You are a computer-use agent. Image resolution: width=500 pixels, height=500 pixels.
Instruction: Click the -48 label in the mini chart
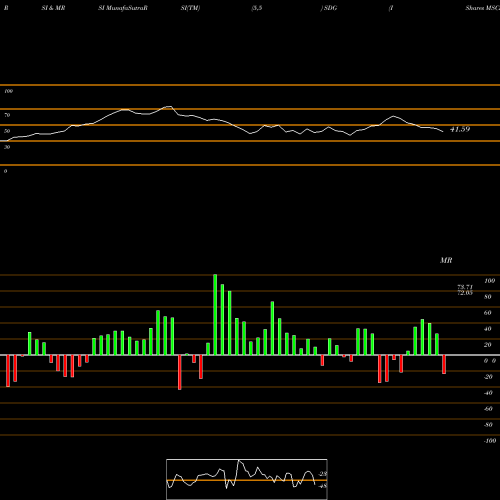point(322,486)
